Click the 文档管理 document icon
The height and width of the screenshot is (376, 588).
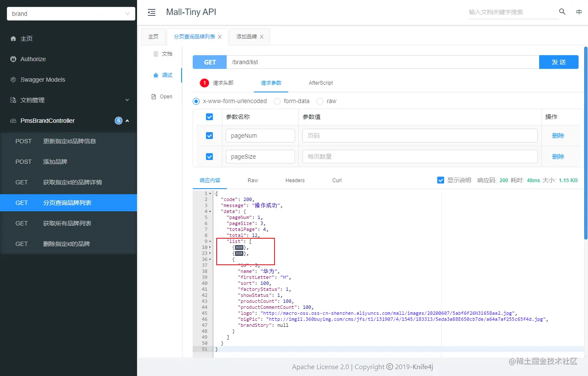[x=13, y=100]
